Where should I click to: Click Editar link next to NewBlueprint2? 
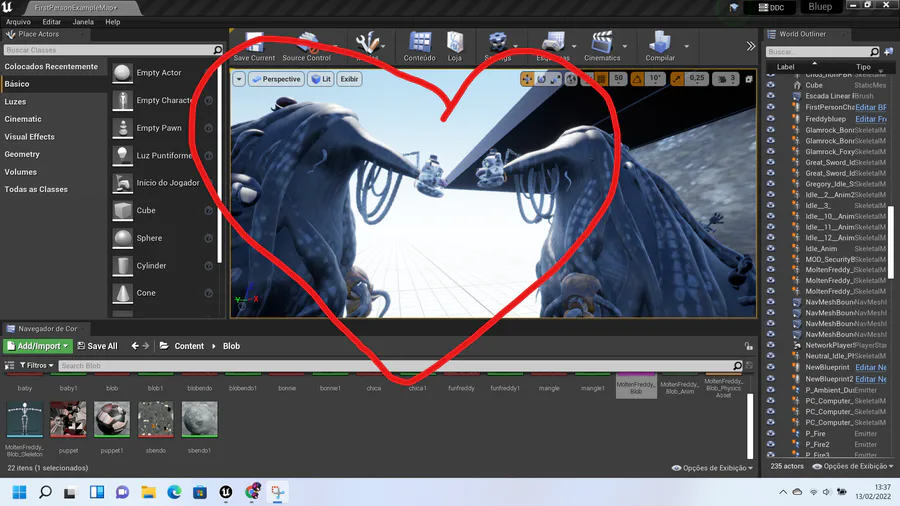coord(871,379)
